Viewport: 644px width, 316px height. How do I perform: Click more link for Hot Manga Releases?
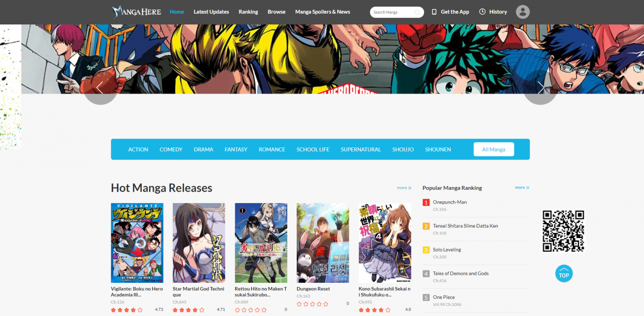pos(404,188)
